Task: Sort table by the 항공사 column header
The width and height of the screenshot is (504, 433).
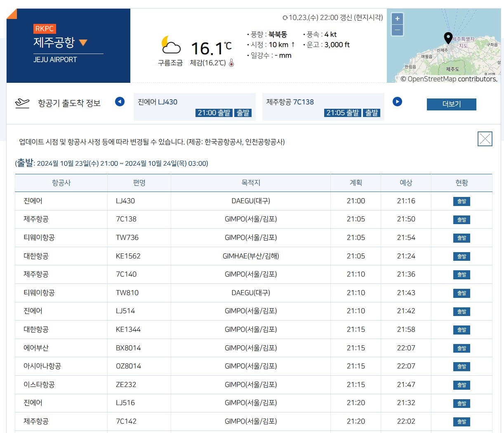Action: tap(61, 183)
